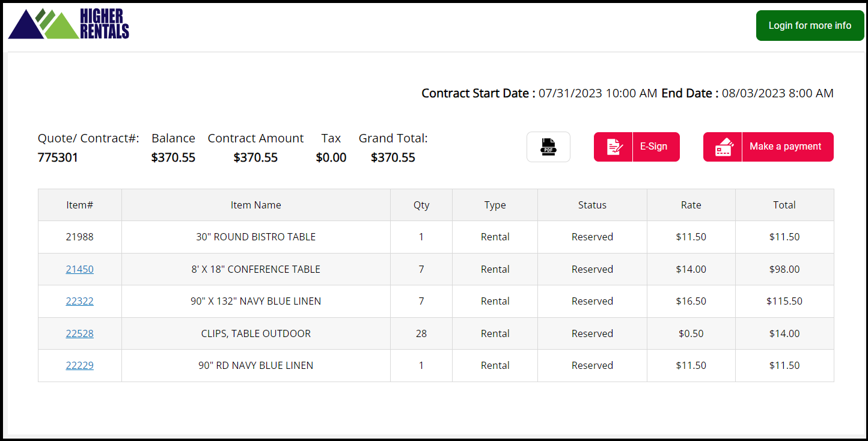Image resolution: width=868 pixels, height=441 pixels.
Task: Open item link 22229
Action: pyautogui.click(x=80, y=365)
